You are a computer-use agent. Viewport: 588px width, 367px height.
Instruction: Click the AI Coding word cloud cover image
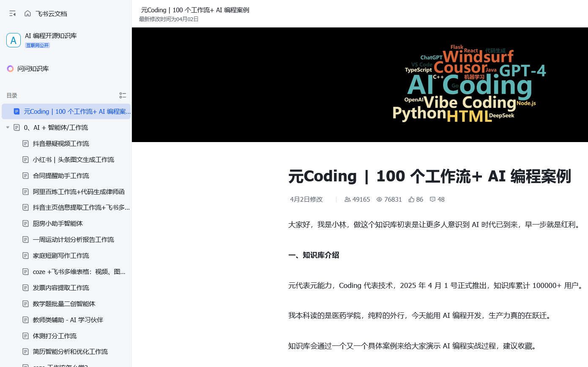360,85
